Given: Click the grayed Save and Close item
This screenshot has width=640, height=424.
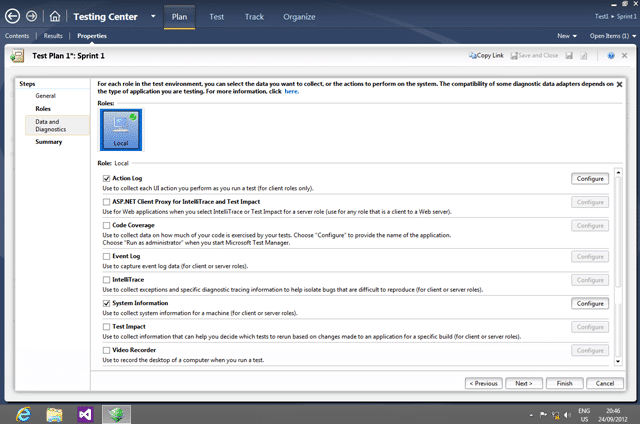Looking at the screenshot, I should [x=534, y=55].
